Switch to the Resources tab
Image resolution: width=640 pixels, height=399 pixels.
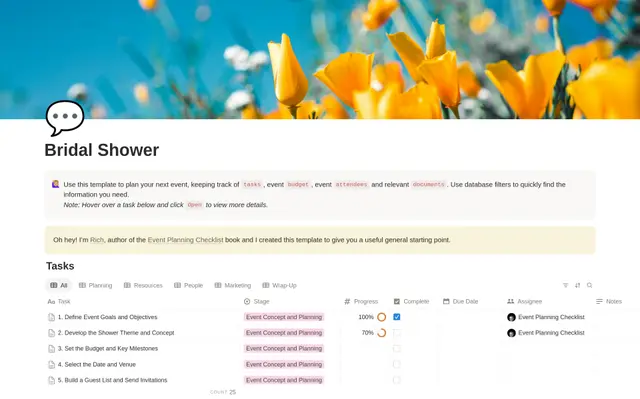coord(143,285)
